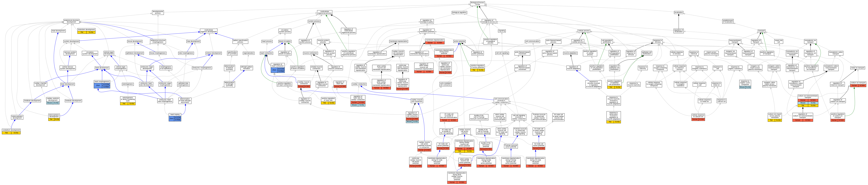The height and width of the screenshot is (185, 868).
Task: Click the 'heart morphogenesis' node
Action: coord(102,84)
